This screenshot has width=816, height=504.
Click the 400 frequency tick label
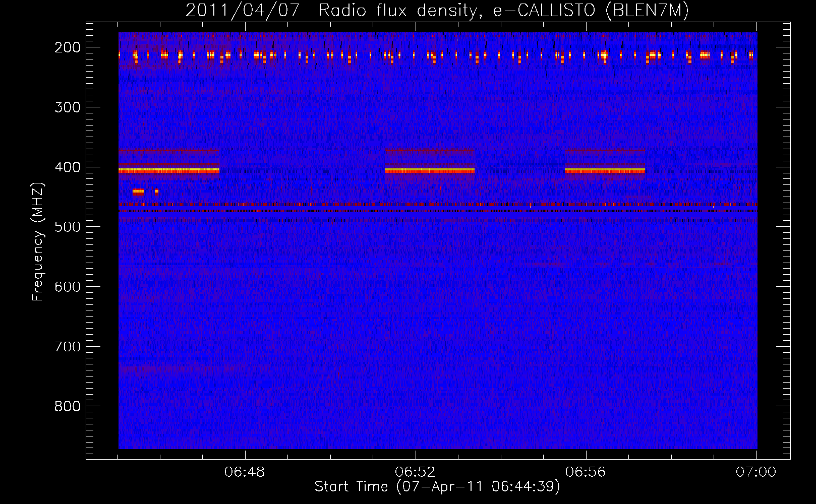68,167
